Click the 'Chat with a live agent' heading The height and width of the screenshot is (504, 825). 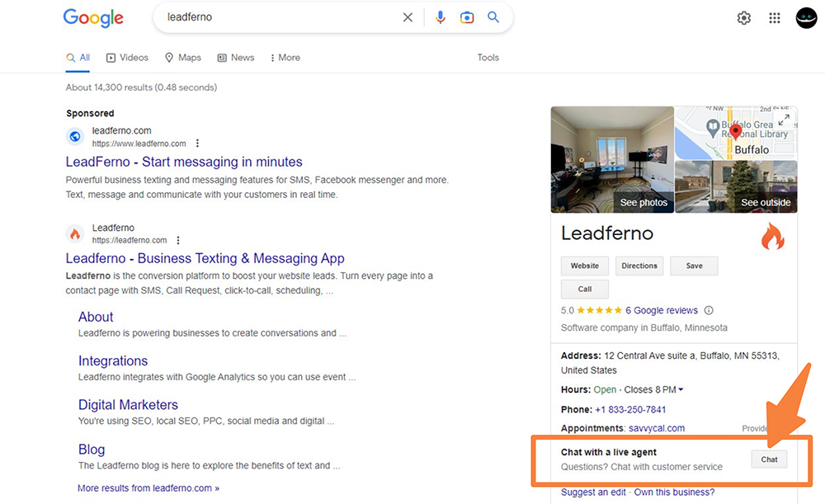608,452
